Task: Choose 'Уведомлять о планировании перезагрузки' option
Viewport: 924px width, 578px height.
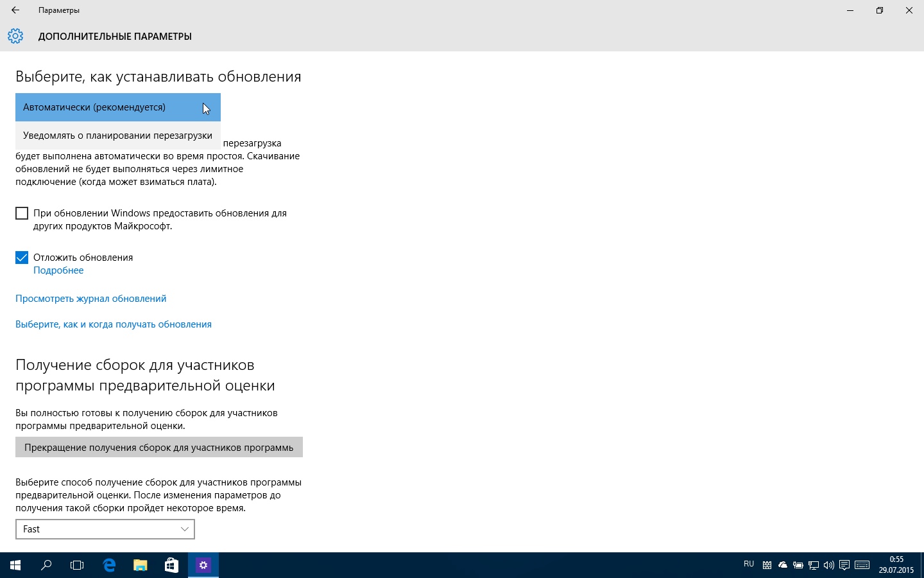Action: [117, 136]
